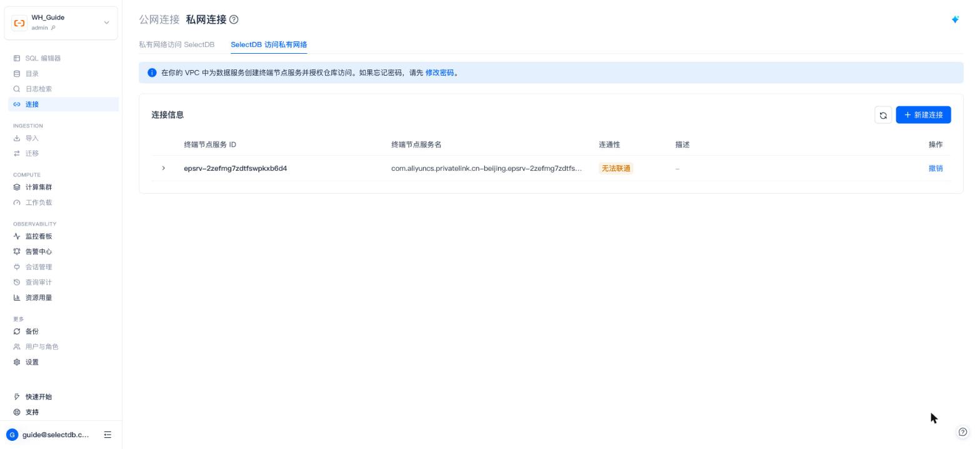Click the 日志检索 search icon
This screenshot has width=980, height=449.
[17, 89]
